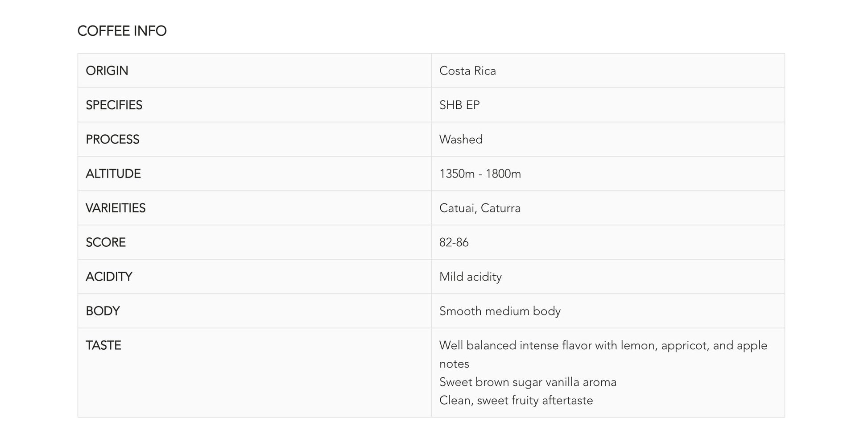Select the VARIEITIES row label
The height and width of the screenshot is (447, 868).
click(x=116, y=208)
